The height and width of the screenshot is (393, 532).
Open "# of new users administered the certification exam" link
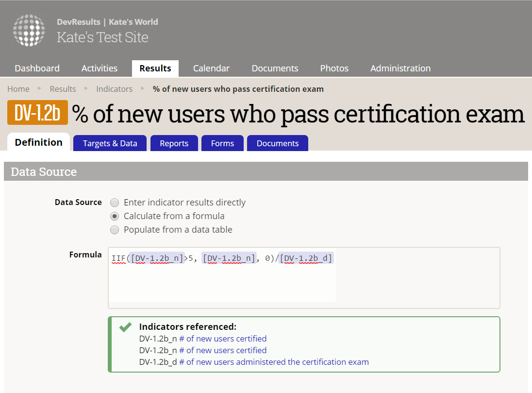[x=274, y=362]
